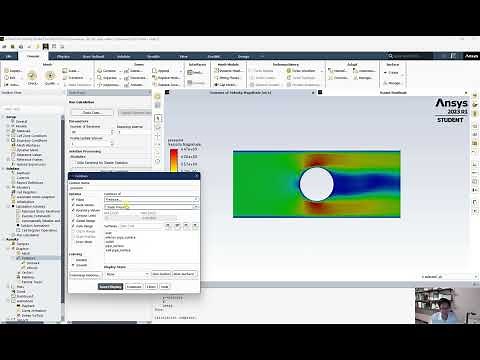Open mesh Display option in ribbon
The image size is (480, 360).
13,71
